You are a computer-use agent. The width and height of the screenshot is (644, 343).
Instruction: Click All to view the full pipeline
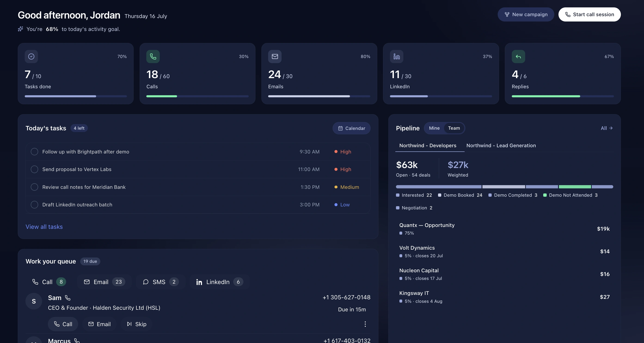pos(607,128)
